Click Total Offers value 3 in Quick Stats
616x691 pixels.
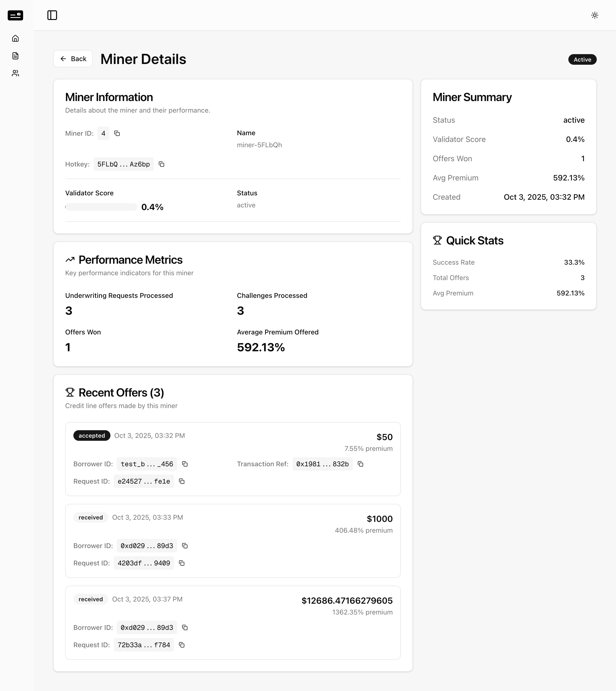coord(583,278)
